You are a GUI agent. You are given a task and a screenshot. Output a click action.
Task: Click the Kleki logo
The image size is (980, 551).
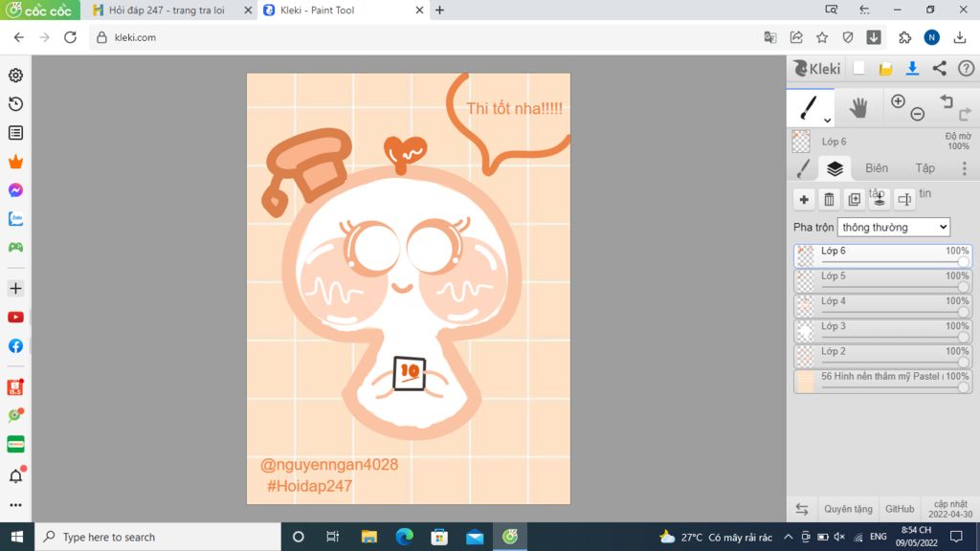pyautogui.click(x=817, y=68)
